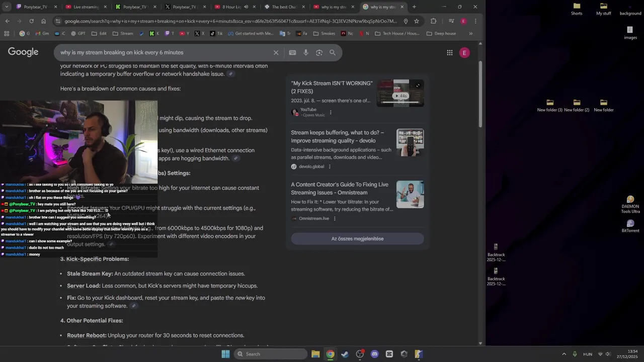This screenshot has height=362, width=644.
Task: Open the Kick bookmark labeled K
Action: [154, 34]
